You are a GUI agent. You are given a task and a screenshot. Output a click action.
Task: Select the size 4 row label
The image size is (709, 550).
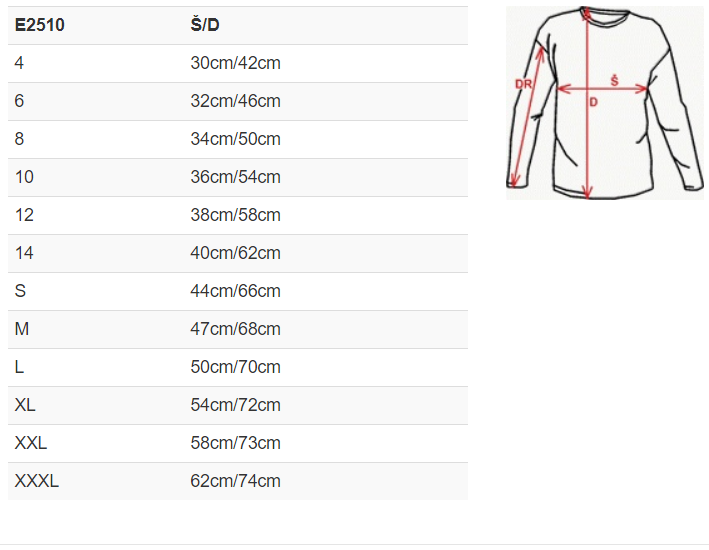point(20,63)
